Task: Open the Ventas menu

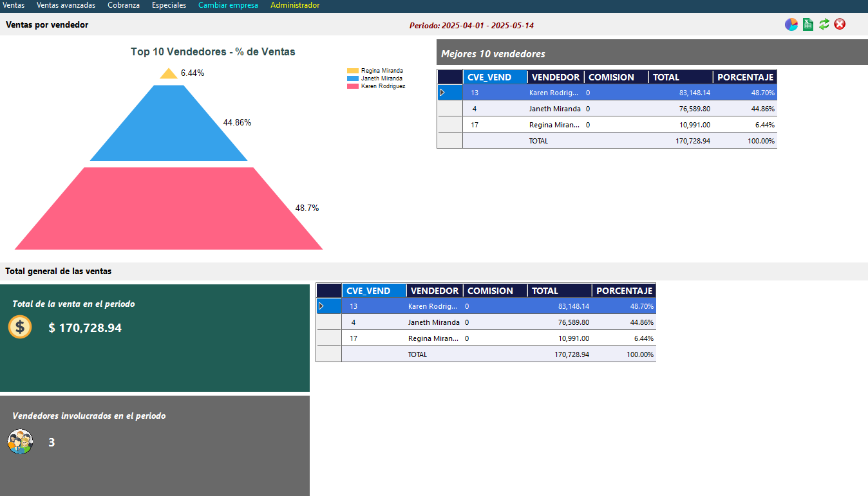Action: tap(14, 5)
